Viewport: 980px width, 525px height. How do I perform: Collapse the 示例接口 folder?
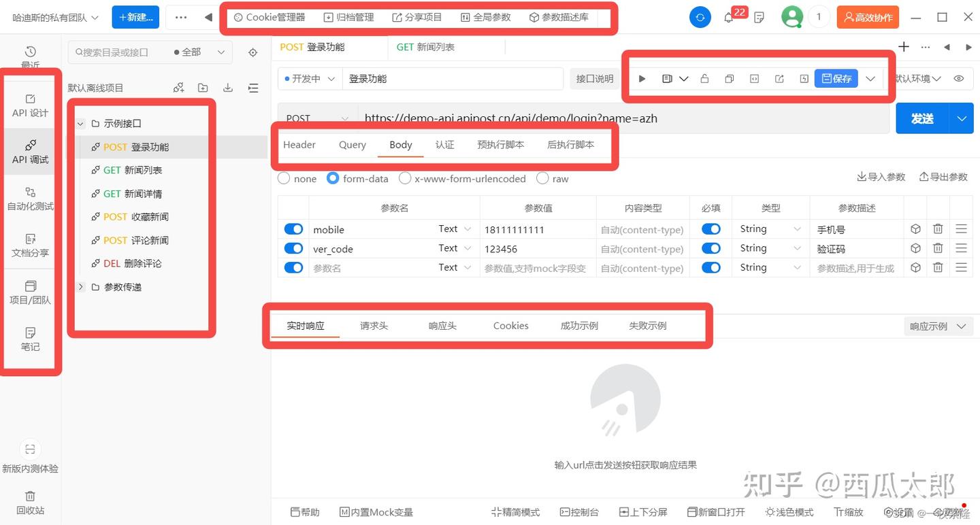80,124
